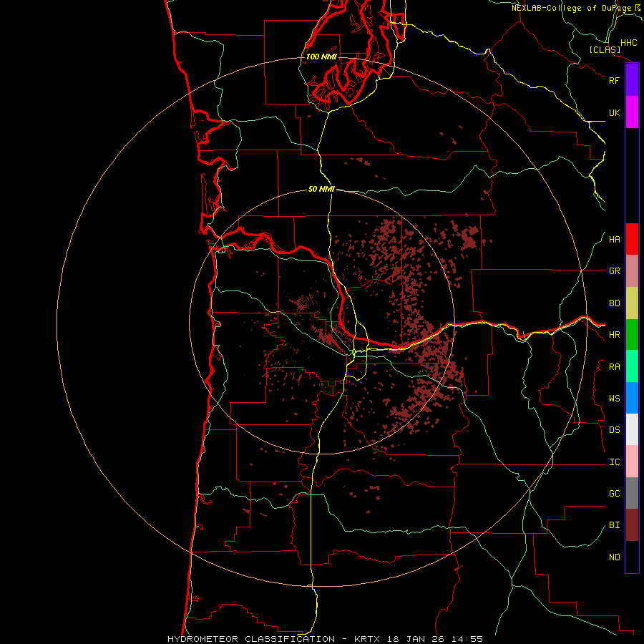
Task: Click the DS legend label
Action: 614,430
